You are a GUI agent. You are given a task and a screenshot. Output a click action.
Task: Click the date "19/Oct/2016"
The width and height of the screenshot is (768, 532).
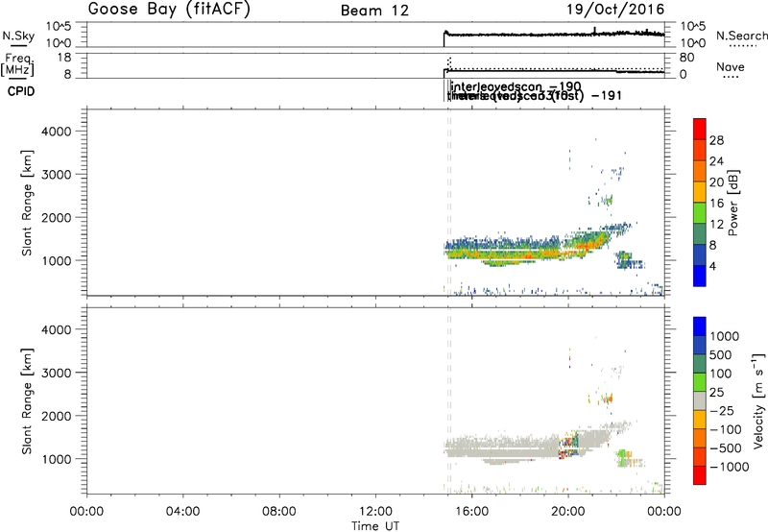click(615, 10)
